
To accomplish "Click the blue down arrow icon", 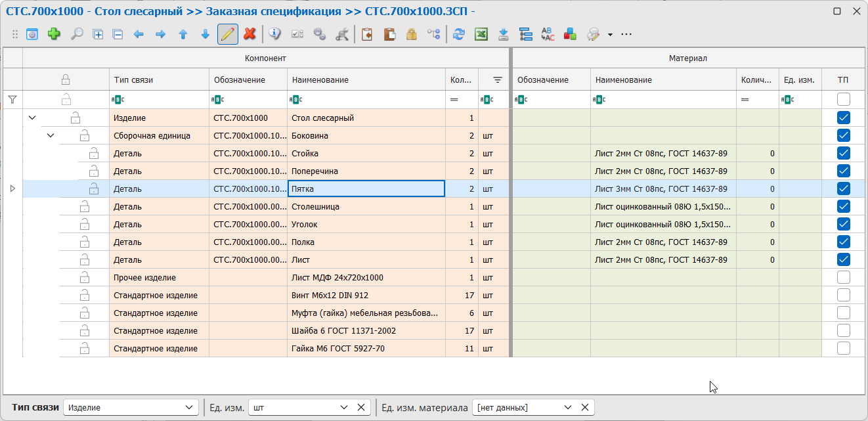I will [x=205, y=34].
